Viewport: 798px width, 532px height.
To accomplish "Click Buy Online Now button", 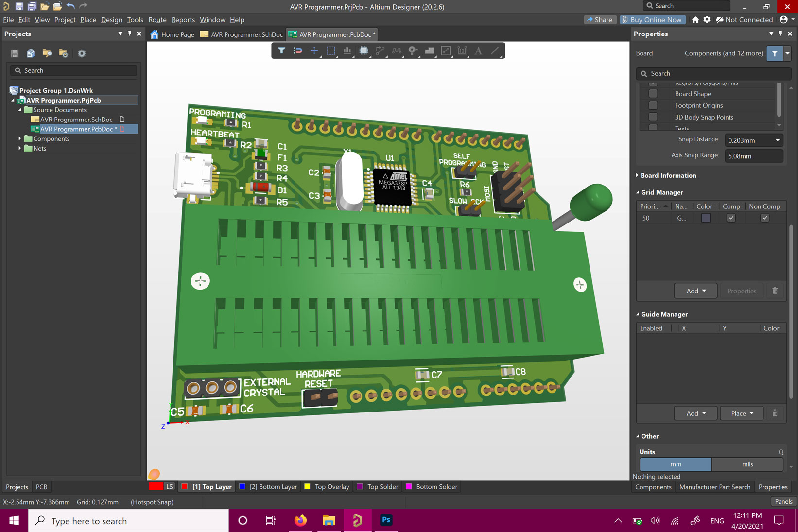I will click(x=652, y=20).
